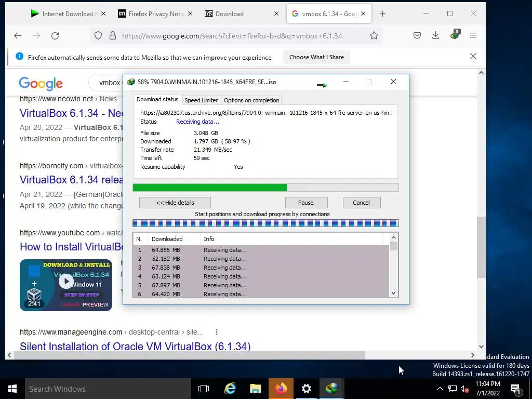532x399 pixels.
Task: Click the Google logo
Action: pyautogui.click(x=41, y=84)
